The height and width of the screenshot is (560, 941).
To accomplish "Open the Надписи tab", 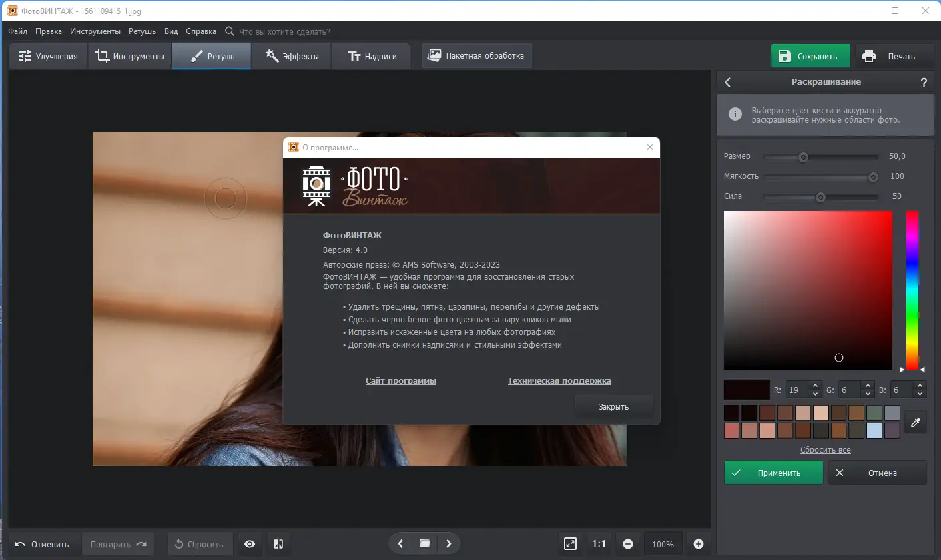I will pos(372,56).
